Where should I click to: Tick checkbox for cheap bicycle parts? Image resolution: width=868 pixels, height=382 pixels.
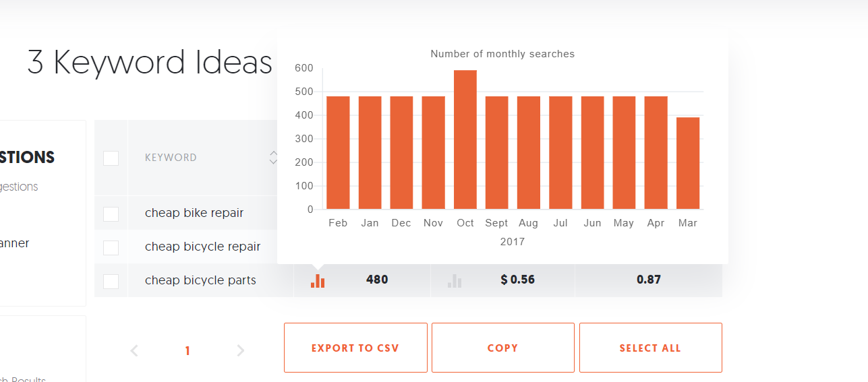111,281
